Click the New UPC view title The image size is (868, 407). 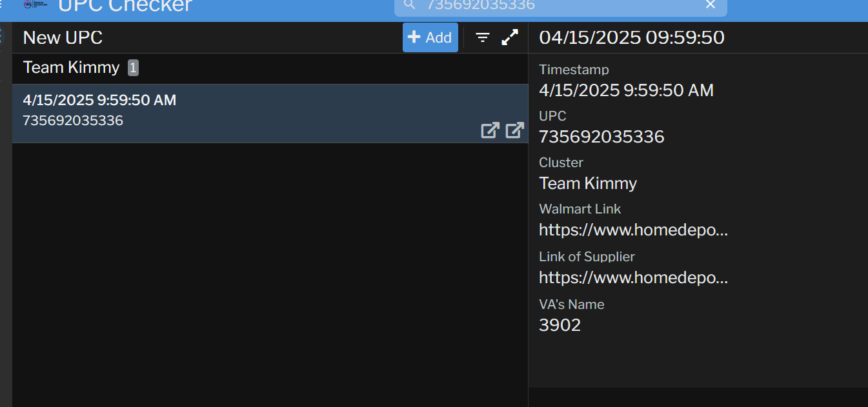point(63,37)
